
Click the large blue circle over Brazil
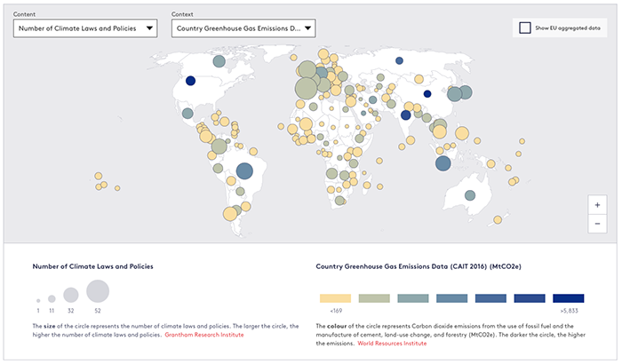click(x=245, y=170)
